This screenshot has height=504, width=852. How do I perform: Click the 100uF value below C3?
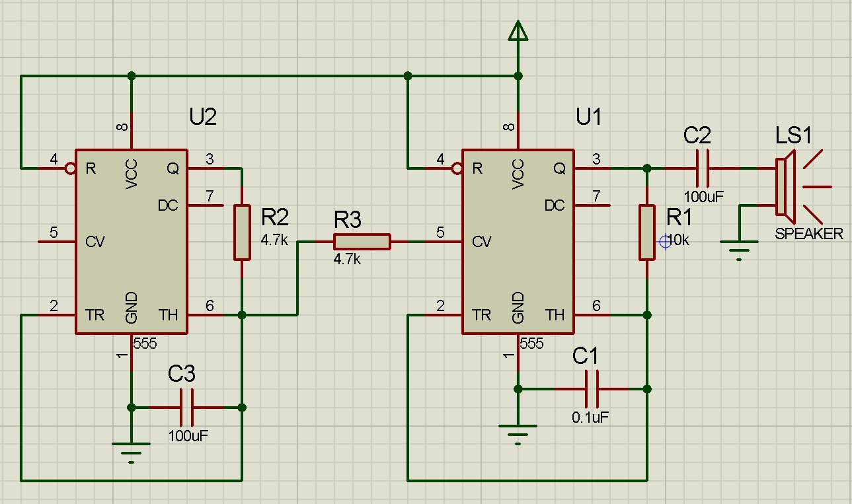tap(188, 436)
